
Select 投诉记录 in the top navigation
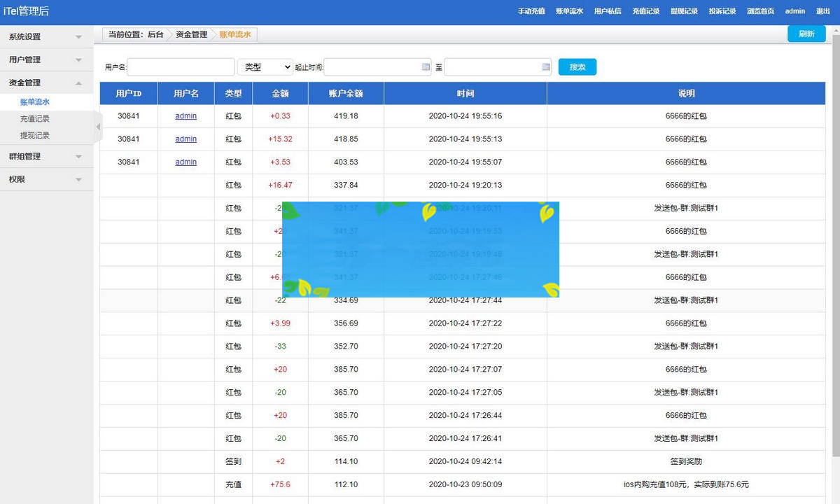(x=722, y=11)
